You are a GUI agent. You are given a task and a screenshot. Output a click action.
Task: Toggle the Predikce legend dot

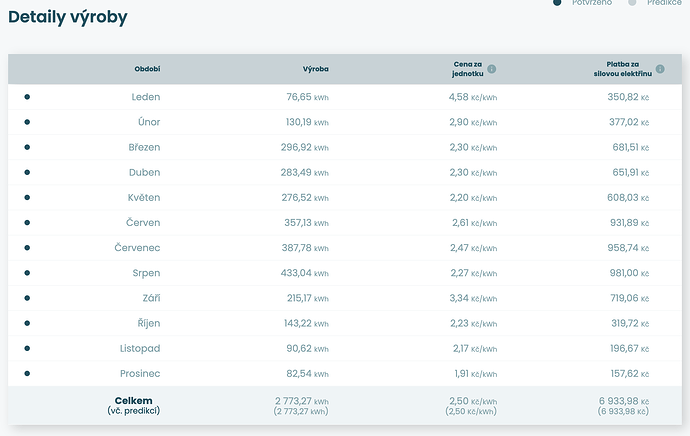click(632, 3)
